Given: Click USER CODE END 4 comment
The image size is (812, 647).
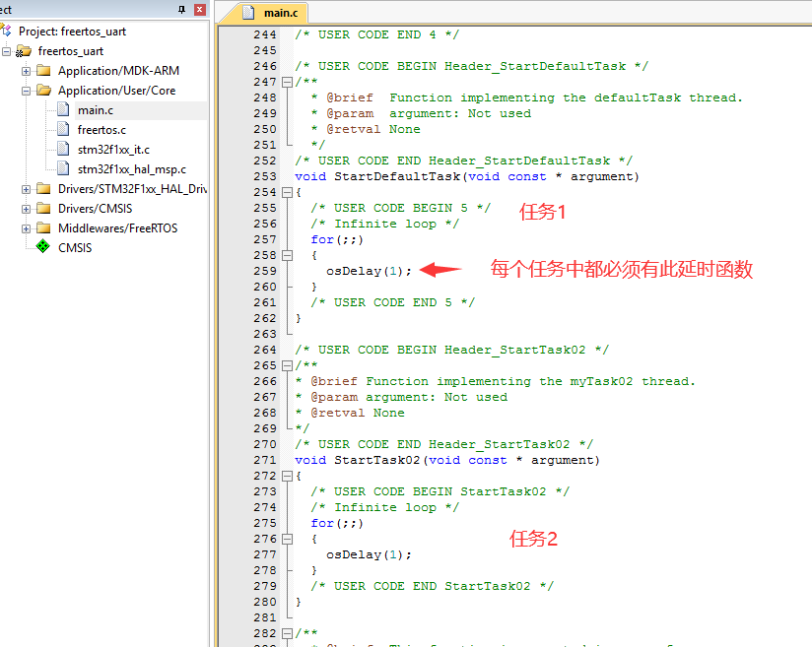Looking at the screenshot, I should [x=377, y=34].
